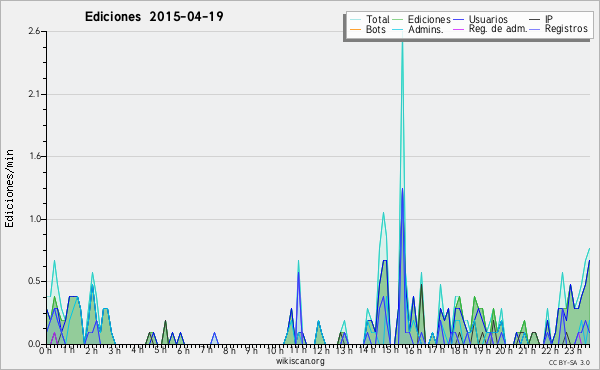Click the chart title 'Ediciones 2015-04-19'
Image resolution: width=600 pixels, height=370 pixels.
[154, 17]
